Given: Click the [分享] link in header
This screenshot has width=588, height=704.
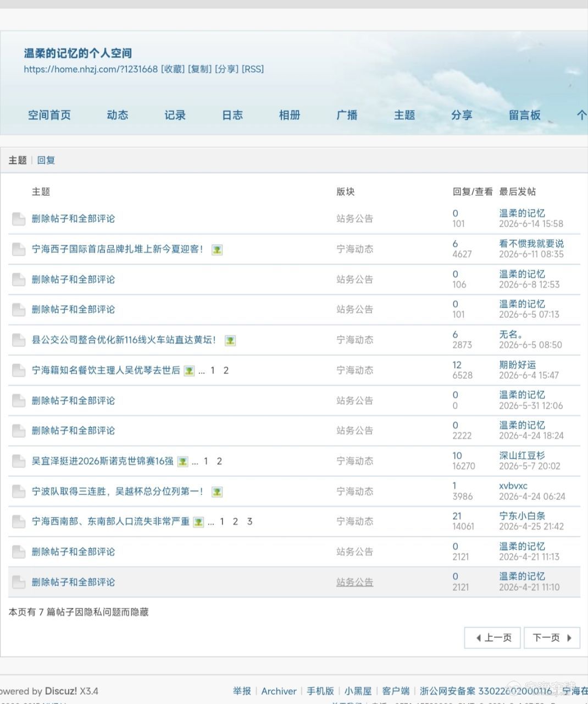Looking at the screenshot, I should point(226,69).
